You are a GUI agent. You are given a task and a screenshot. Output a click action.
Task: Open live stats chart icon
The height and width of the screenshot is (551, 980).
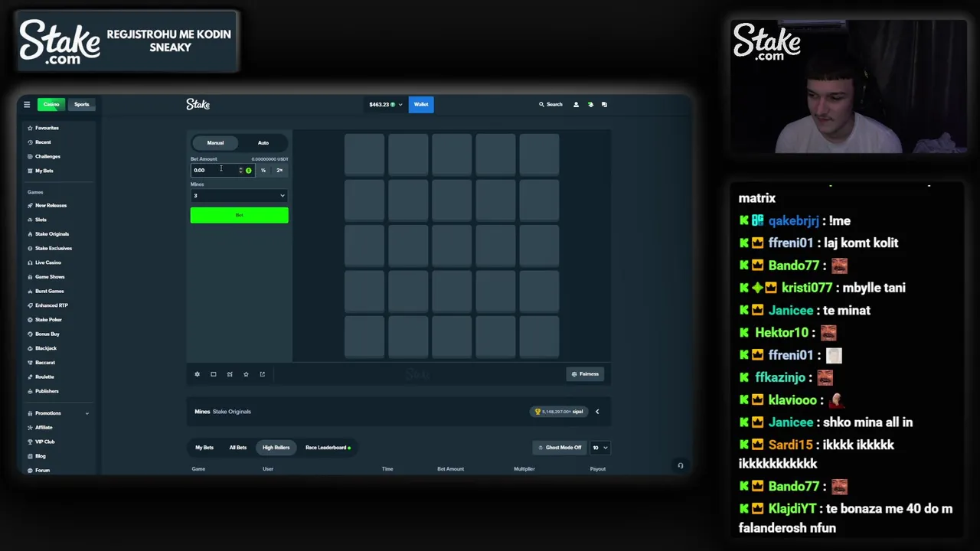pyautogui.click(x=230, y=374)
